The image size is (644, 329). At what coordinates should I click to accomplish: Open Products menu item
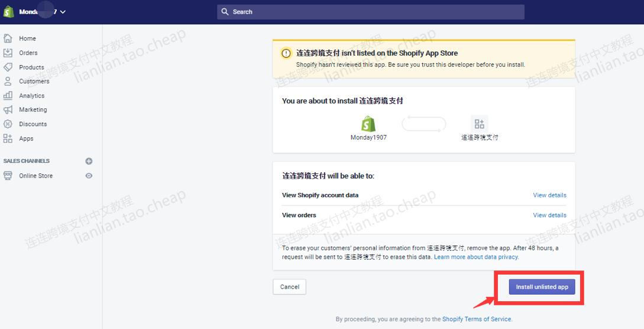[x=31, y=67]
